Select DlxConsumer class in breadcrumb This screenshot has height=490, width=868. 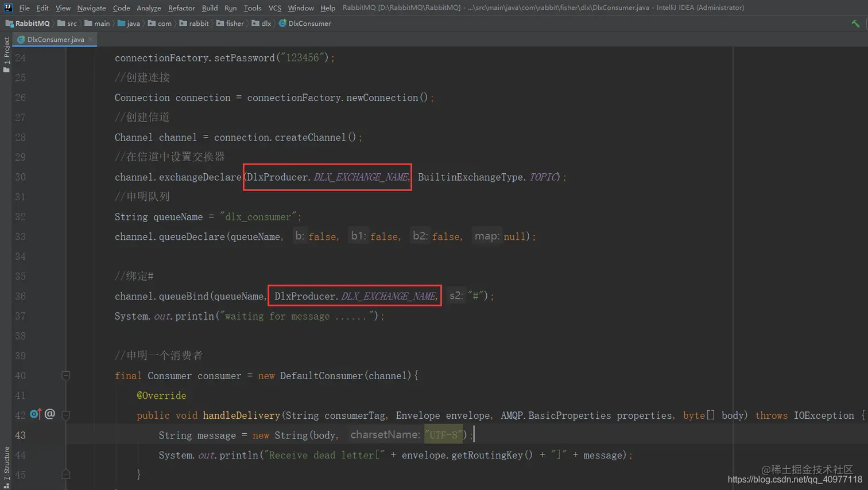pyautogui.click(x=305, y=24)
